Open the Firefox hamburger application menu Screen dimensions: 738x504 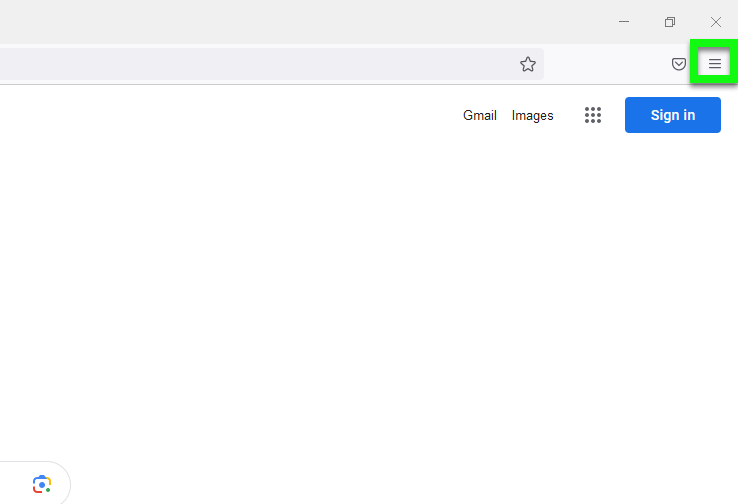[714, 64]
